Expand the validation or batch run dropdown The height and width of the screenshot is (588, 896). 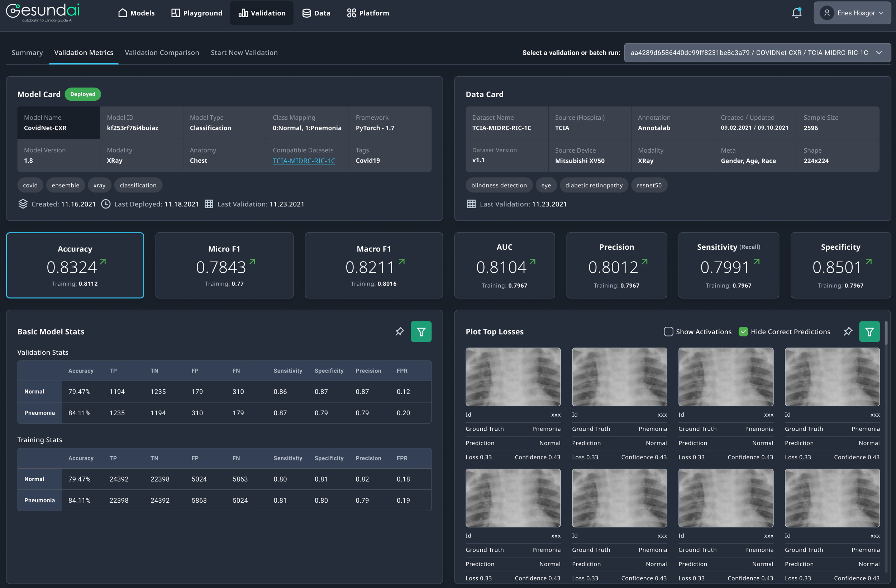(x=757, y=53)
